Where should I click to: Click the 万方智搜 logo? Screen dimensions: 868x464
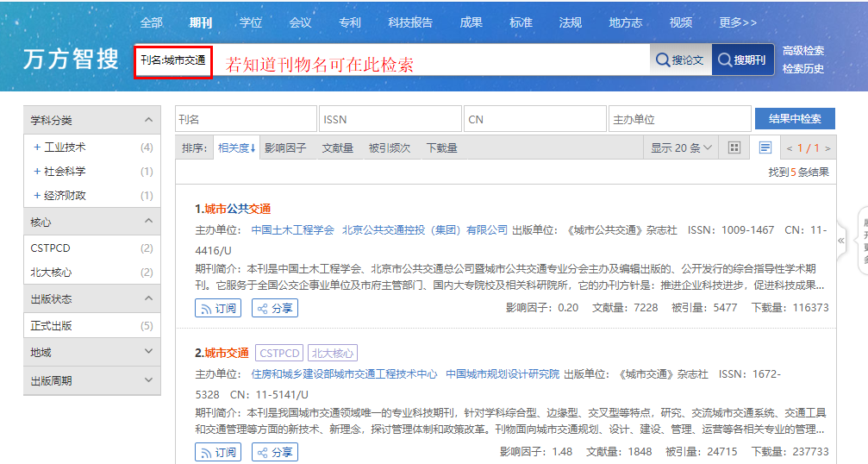pos(71,59)
